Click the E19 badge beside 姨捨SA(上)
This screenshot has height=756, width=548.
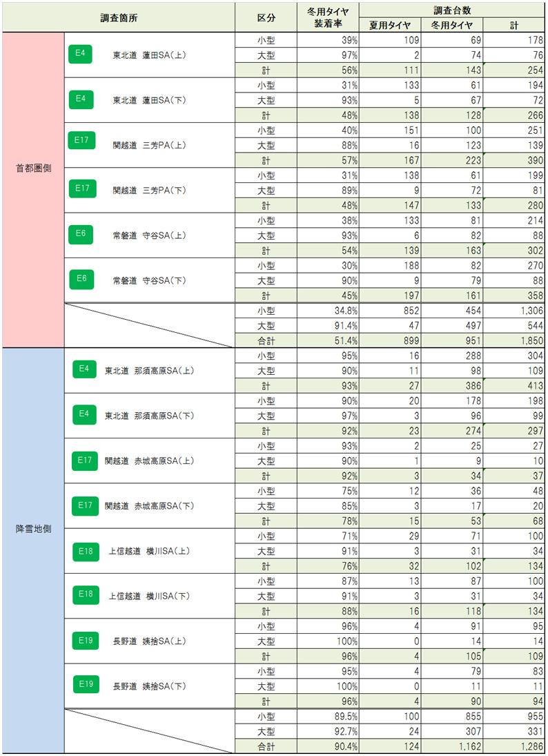coord(85,640)
